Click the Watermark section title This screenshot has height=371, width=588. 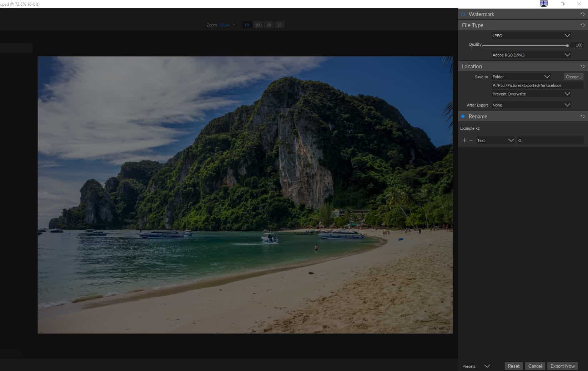click(481, 14)
